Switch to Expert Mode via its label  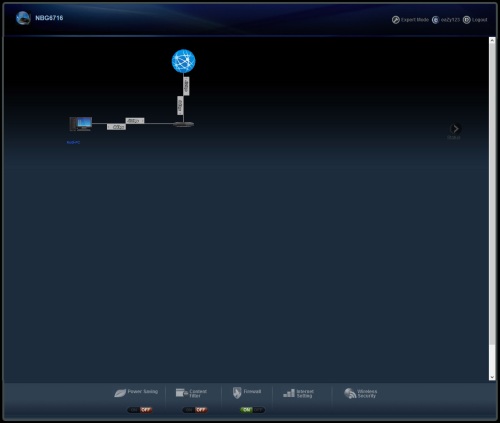pyautogui.click(x=415, y=20)
